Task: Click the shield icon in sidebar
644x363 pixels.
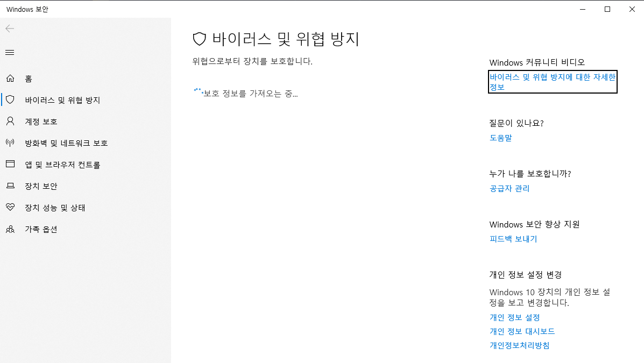Action: (10, 99)
